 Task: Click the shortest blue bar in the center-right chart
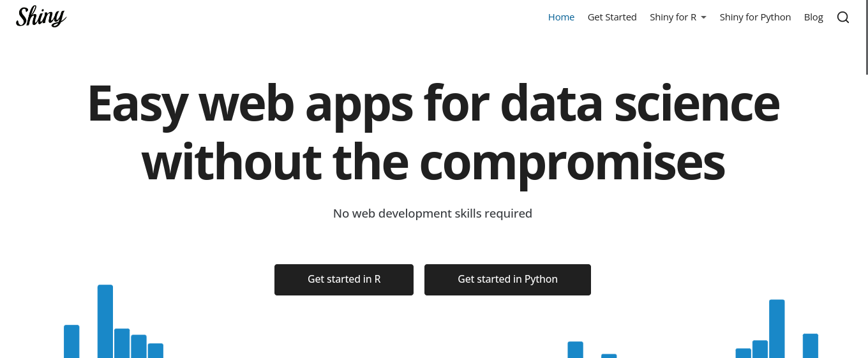[x=609, y=356]
